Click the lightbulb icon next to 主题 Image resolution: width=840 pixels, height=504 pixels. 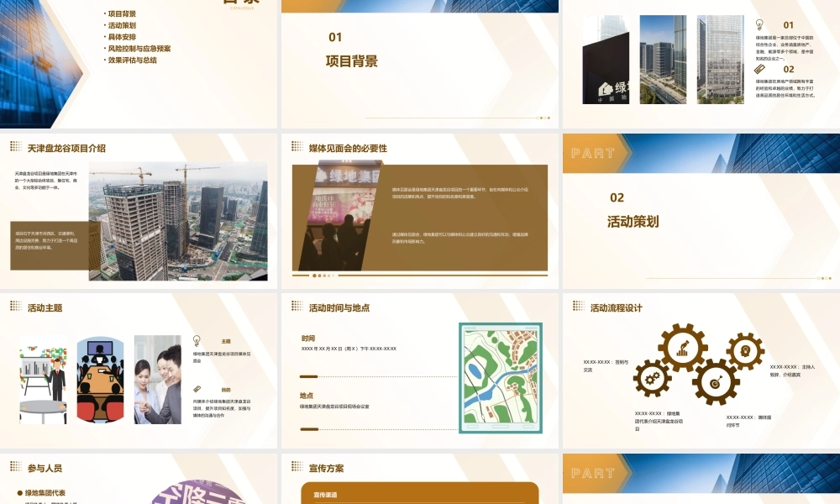(x=197, y=341)
